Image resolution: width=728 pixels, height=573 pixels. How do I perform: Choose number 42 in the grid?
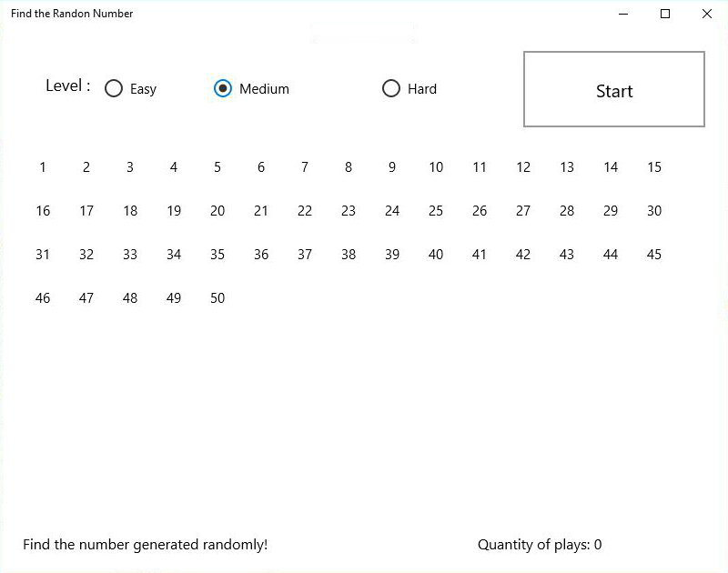pyautogui.click(x=523, y=255)
